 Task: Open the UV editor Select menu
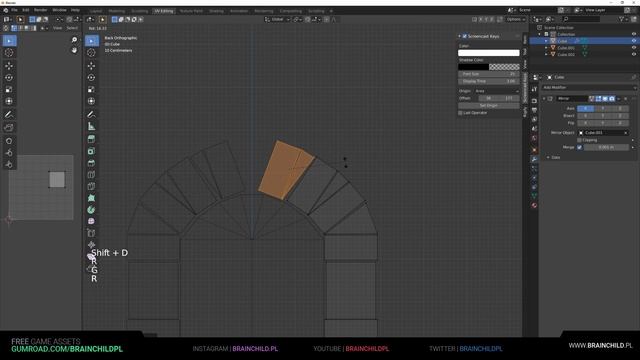72,28
